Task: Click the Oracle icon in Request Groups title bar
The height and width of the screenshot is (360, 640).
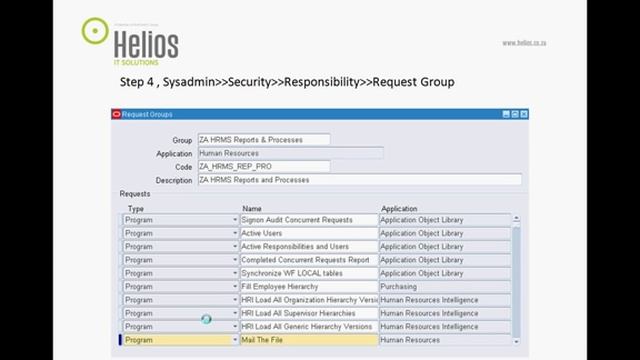Action: (x=116, y=114)
